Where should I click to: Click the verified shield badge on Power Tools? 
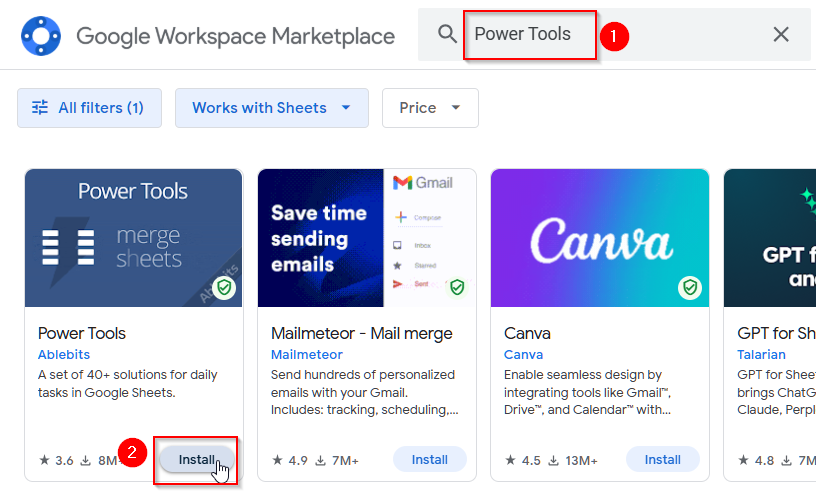(224, 287)
